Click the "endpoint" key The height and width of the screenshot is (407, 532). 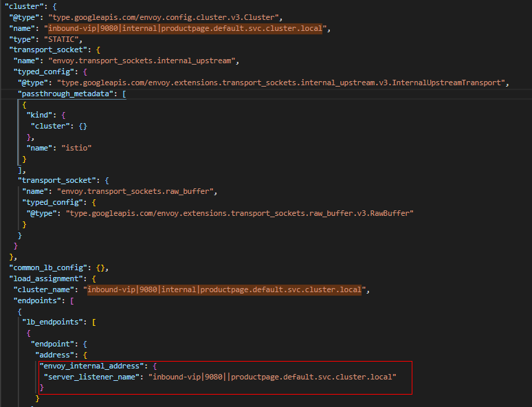pyautogui.click(x=53, y=344)
